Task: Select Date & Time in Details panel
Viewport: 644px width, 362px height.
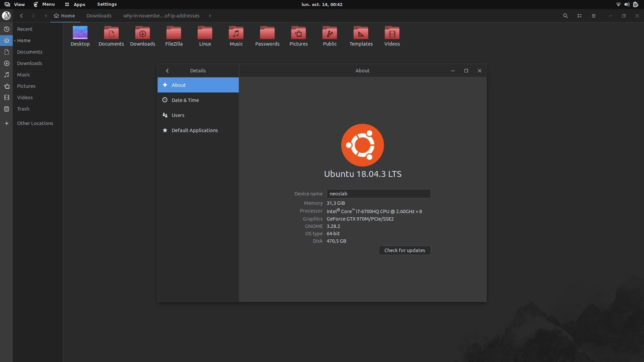Action: coord(185,100)
